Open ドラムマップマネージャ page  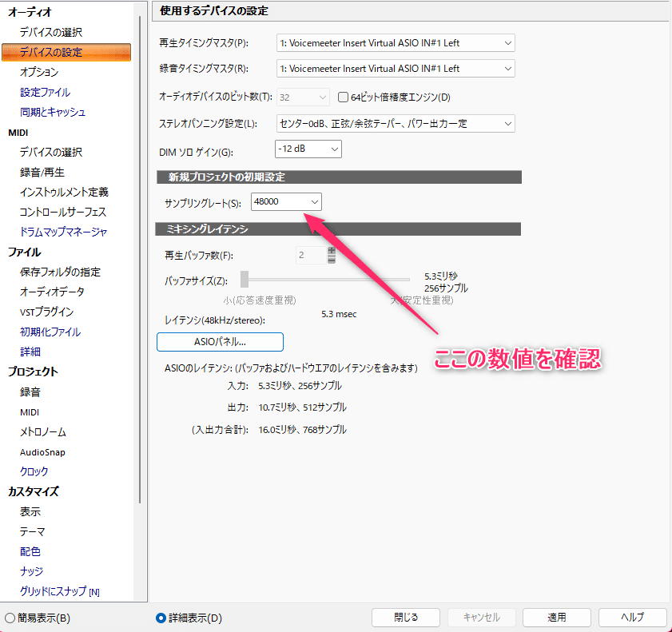pos(63,232)
